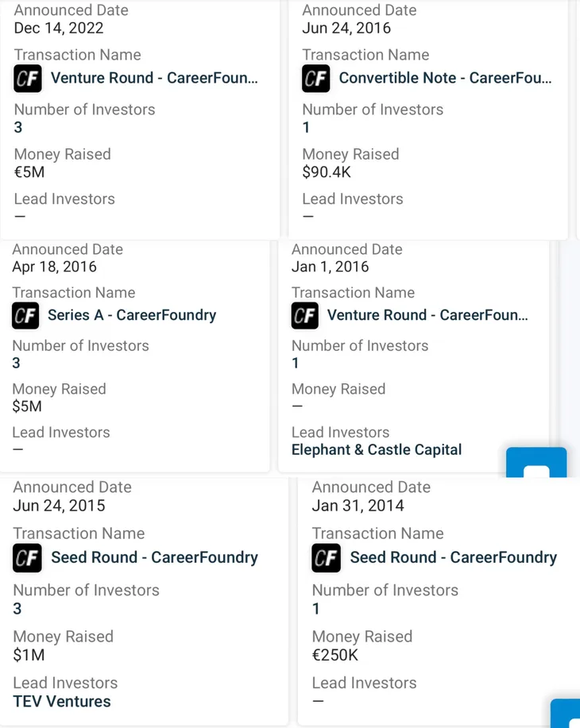Click CF logo beside Series A transaction
Viewport: 580px width, 728px height.
click(x=25, y=316)
